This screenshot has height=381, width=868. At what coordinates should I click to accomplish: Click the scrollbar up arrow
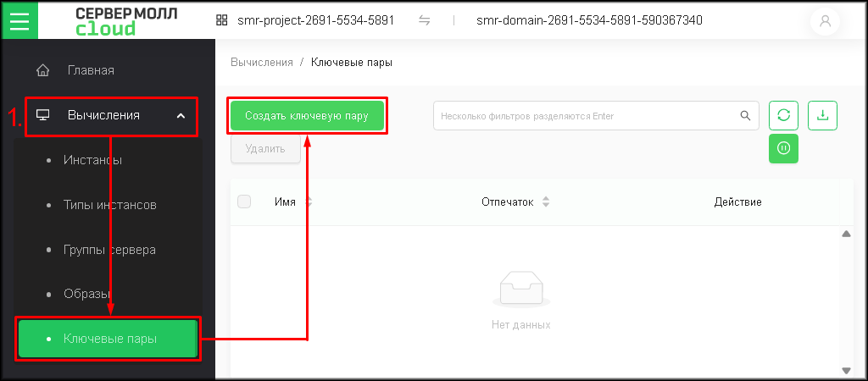pos(845,235)
